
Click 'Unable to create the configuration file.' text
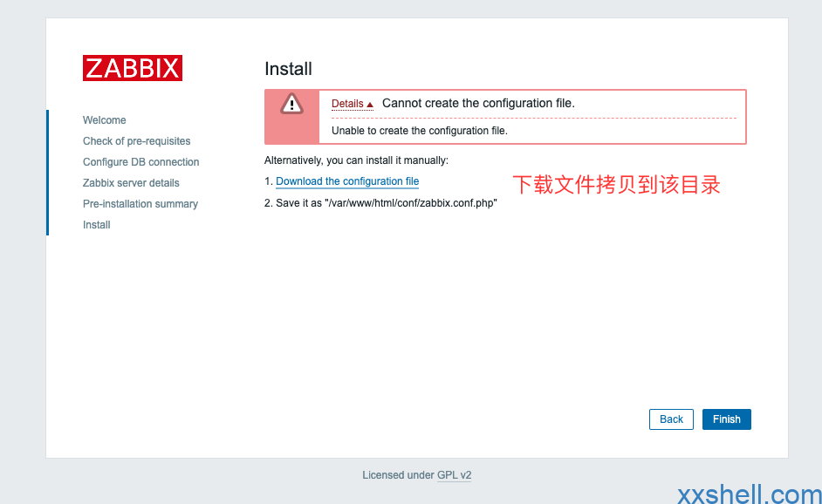[x=420, y=131]
